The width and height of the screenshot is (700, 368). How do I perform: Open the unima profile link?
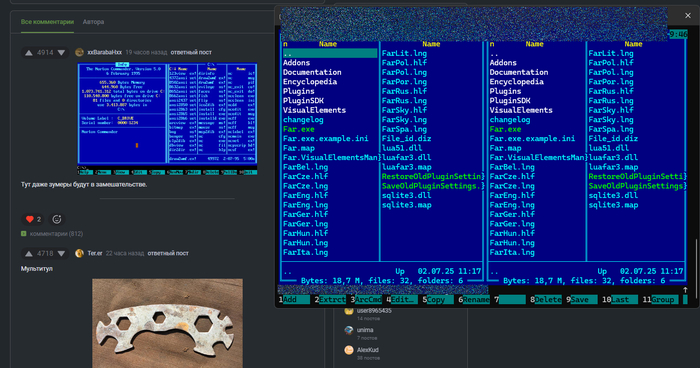pos(365,330)
